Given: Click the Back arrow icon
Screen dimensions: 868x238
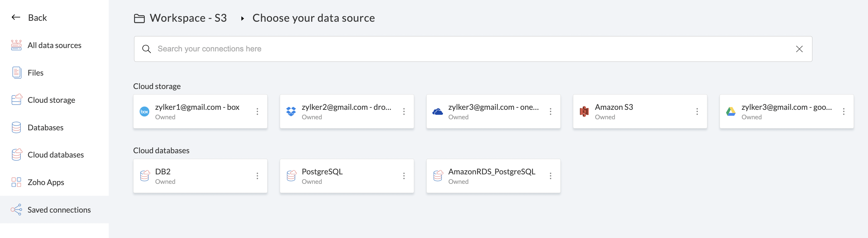Looking at the screenshot, I should click(x=16, y=17).
